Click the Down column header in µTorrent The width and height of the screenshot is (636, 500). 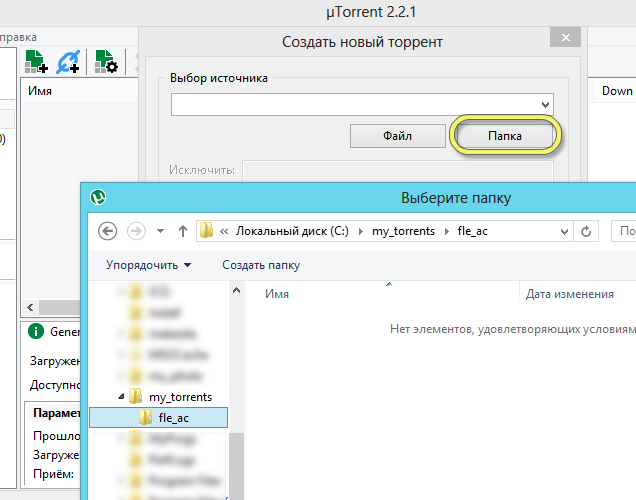pos(617,91)
